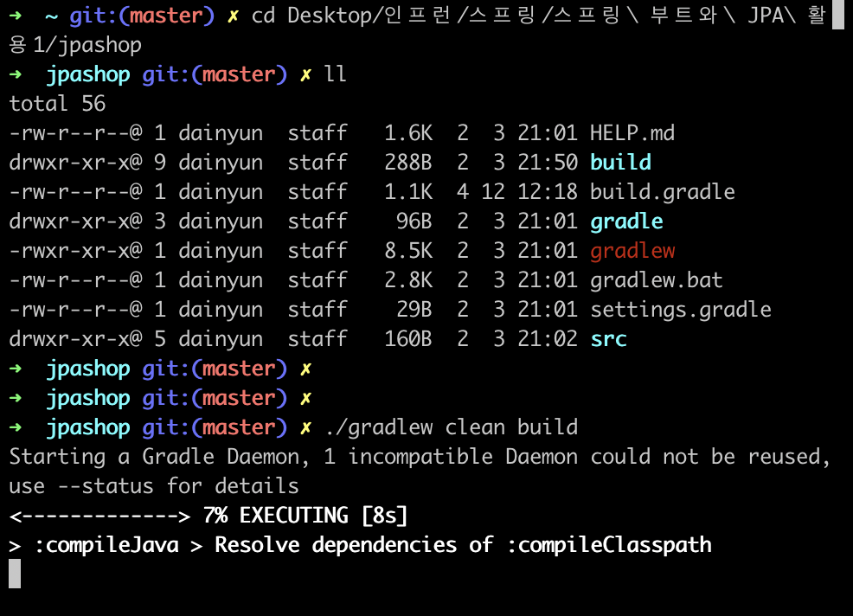Click the block cursor at the bottom line
This screenshot has width=853, height=616.
coord(16,574)
